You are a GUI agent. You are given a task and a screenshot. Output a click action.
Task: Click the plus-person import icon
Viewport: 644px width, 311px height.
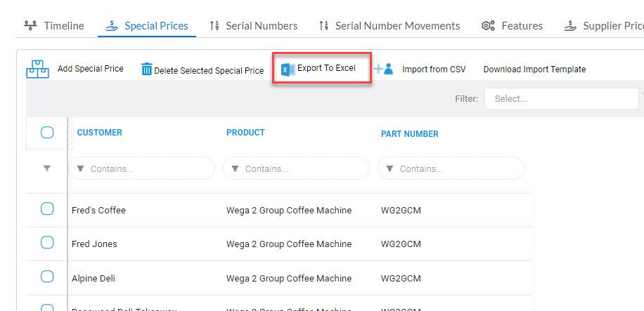[384, 69]
